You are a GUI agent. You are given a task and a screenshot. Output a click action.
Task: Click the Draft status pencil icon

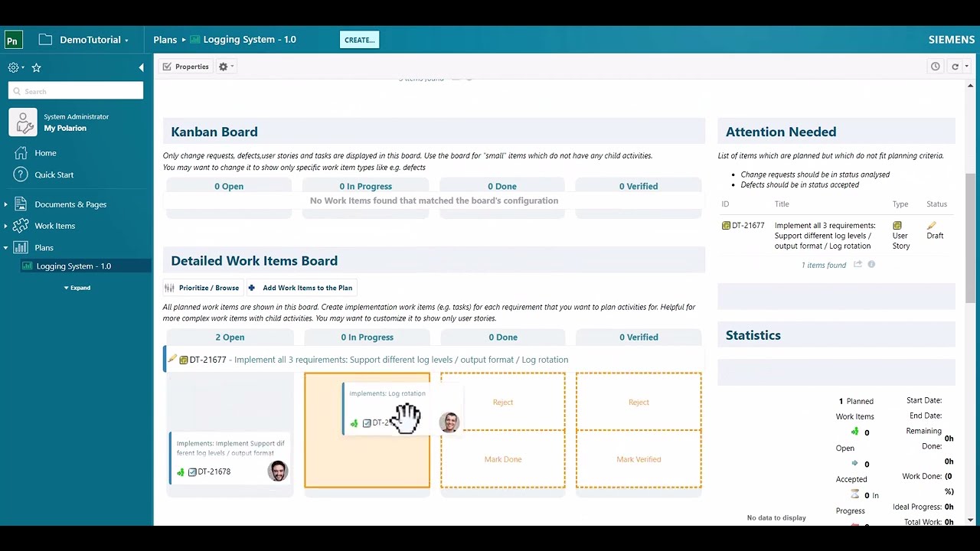[x=931, y=226]
